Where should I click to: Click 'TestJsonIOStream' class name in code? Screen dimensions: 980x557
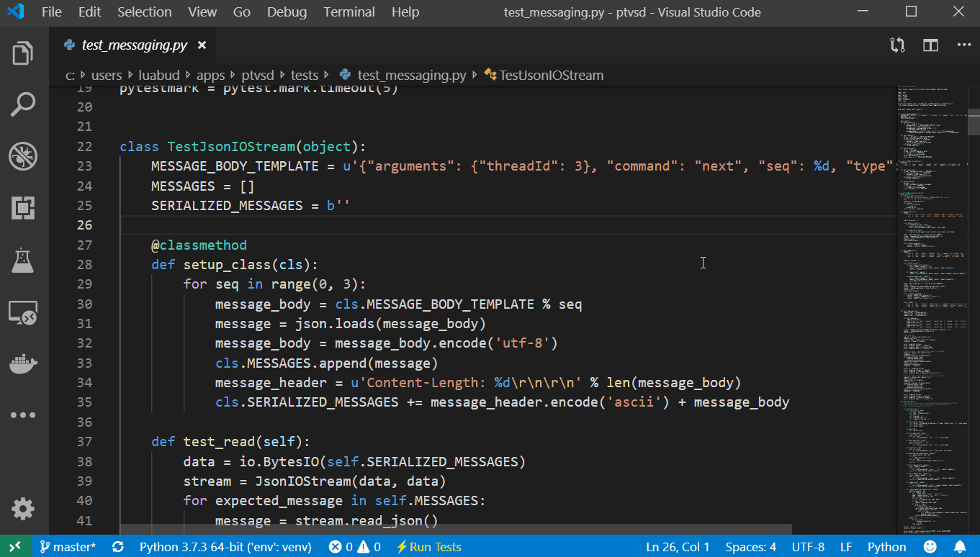[230, 147]
